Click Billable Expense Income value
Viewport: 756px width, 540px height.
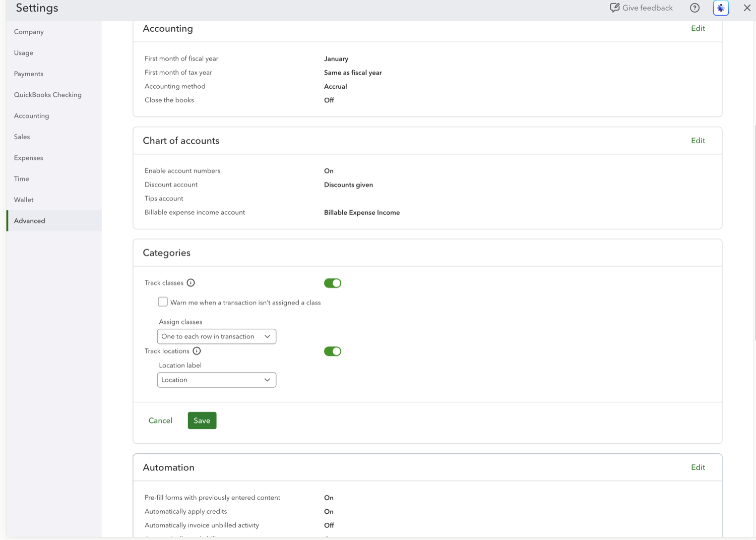[362, 212]
